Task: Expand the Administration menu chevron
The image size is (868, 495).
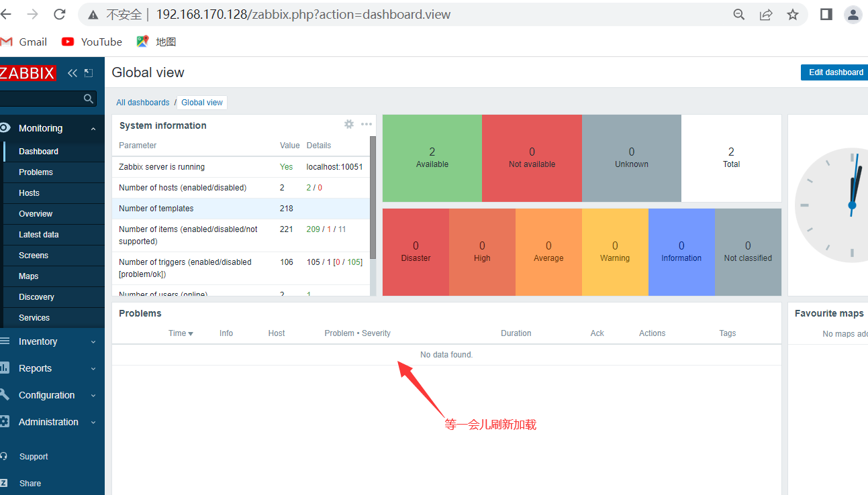Action: click(x=93, y=423)
